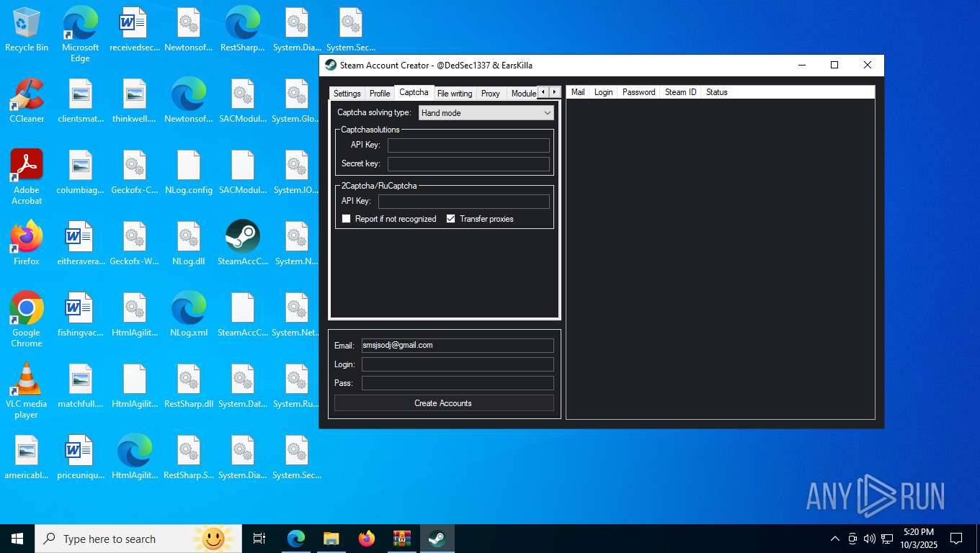
Task: Select Steam Account Creator taskbar icon
Action: (x=437, y=539)
